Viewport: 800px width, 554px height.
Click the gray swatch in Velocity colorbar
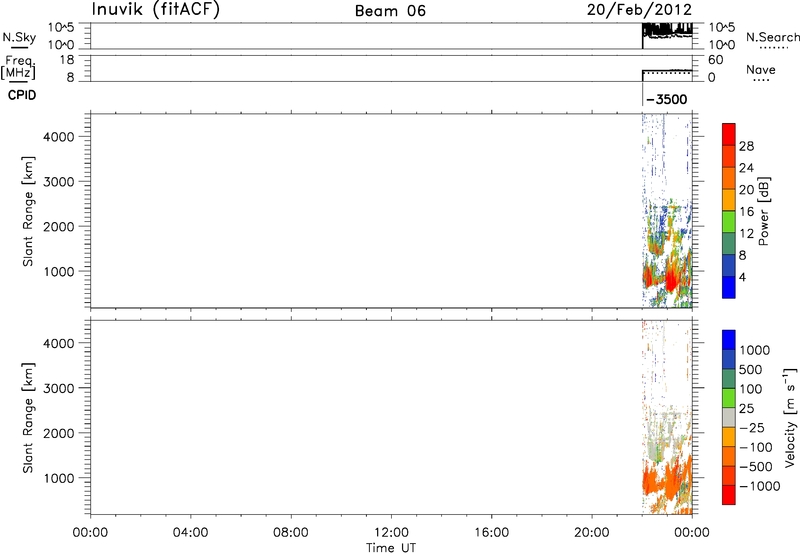[x=729, y=417]
